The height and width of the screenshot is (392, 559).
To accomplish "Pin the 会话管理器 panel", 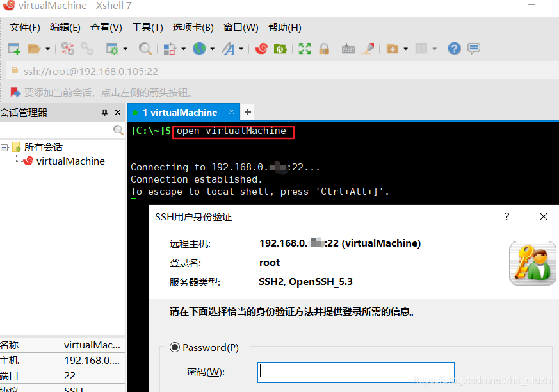I will pos(104,113).
